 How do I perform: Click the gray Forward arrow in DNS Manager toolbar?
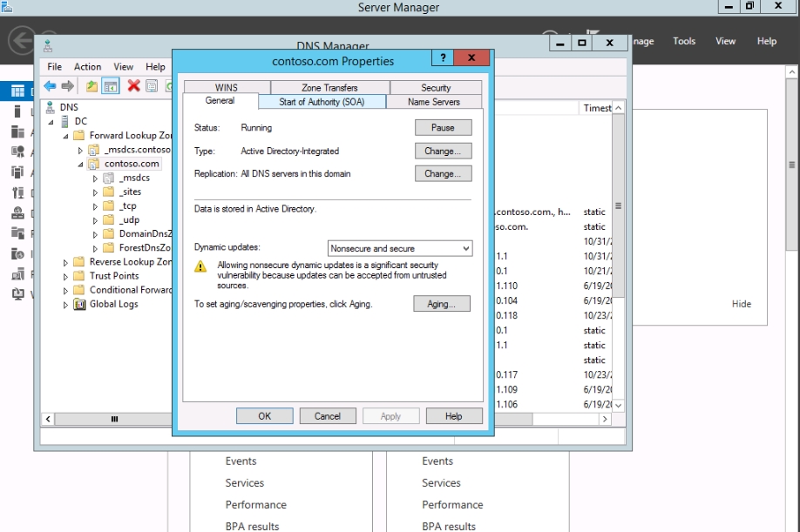click(x=68, y=86)
